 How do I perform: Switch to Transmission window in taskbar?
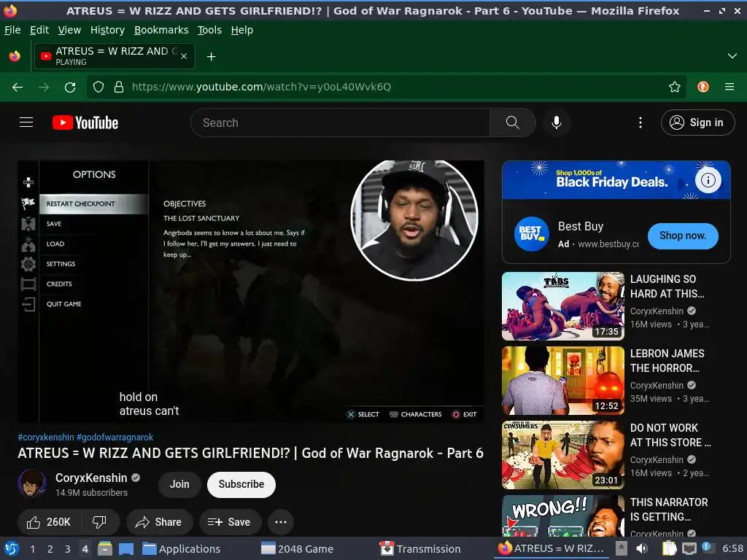point(420,548)
